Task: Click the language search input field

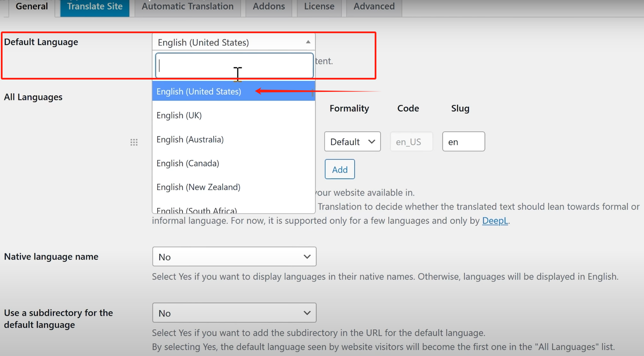Action: pyautogui.click(x=234, y=66)
